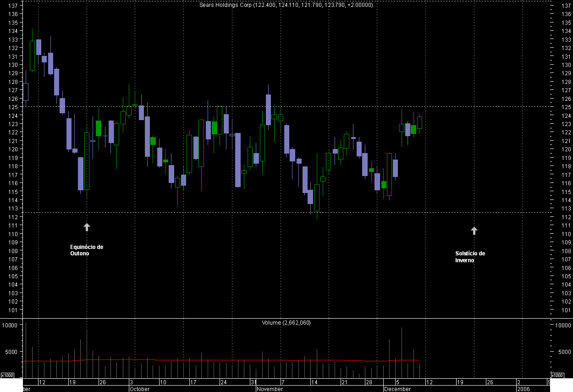
Task: Click date label 5 above December
Action: click(398, 382)
